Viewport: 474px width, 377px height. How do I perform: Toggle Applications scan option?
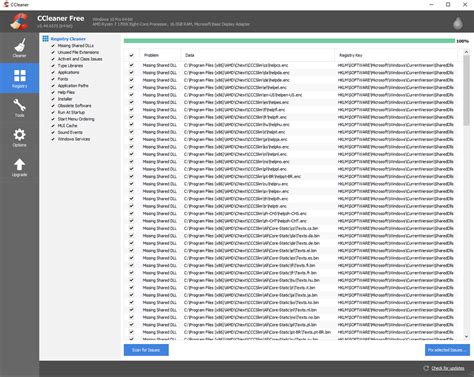53,72
